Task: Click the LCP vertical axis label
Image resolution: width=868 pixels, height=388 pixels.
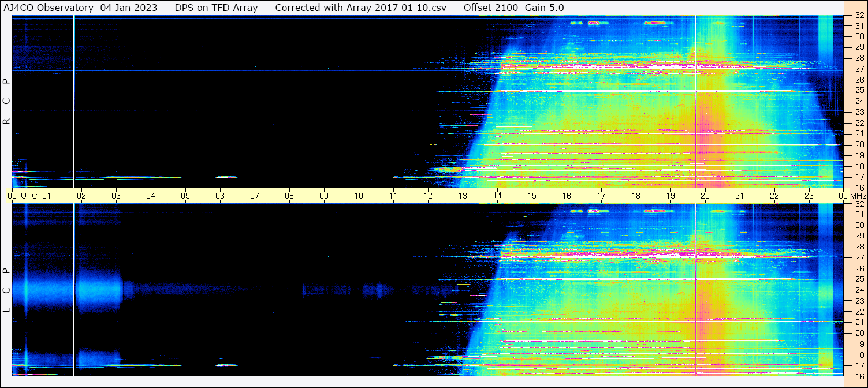Action: [6, 290]
